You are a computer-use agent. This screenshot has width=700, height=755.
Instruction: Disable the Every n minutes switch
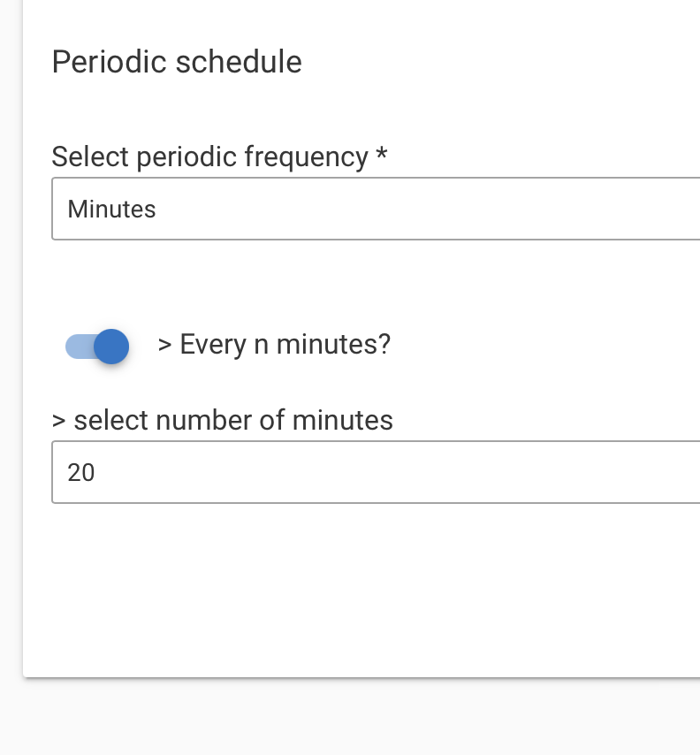(x=97, y=347)
